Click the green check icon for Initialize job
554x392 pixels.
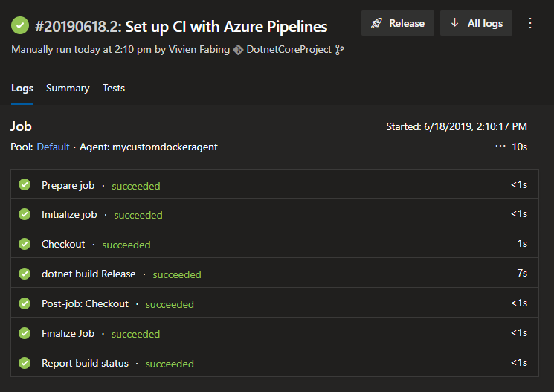pyautogui.click(x=25, y=214)
